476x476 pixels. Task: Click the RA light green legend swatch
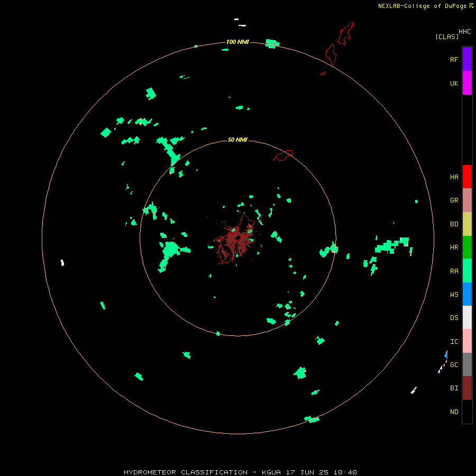(x=467, y=271)
